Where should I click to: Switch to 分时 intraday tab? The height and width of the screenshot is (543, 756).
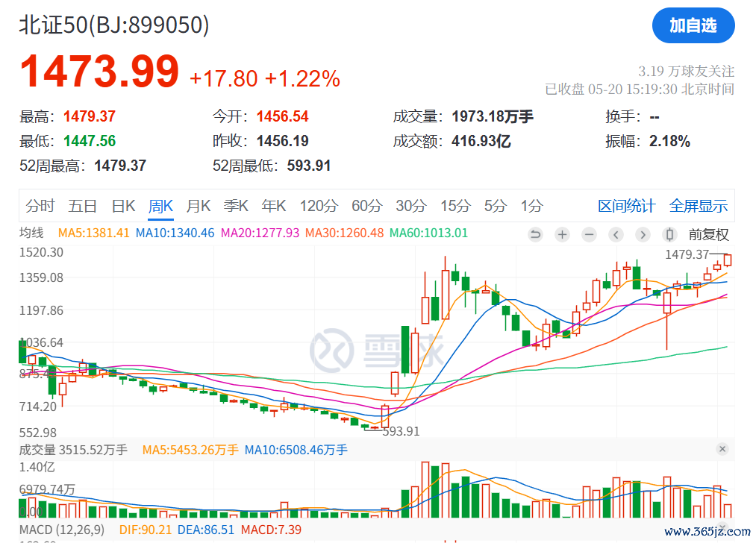pyautogui.click(x=40, y=207)
